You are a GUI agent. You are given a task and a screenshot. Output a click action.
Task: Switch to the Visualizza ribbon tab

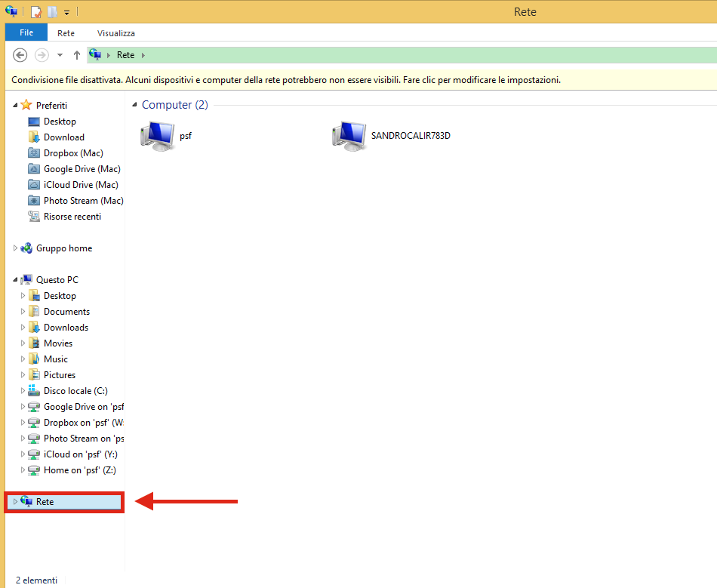pos(116,33)
